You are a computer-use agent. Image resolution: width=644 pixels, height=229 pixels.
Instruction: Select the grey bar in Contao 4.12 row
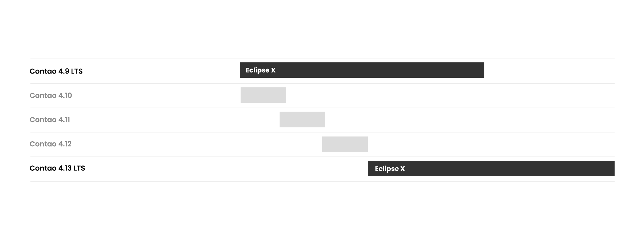click(345, 144)
